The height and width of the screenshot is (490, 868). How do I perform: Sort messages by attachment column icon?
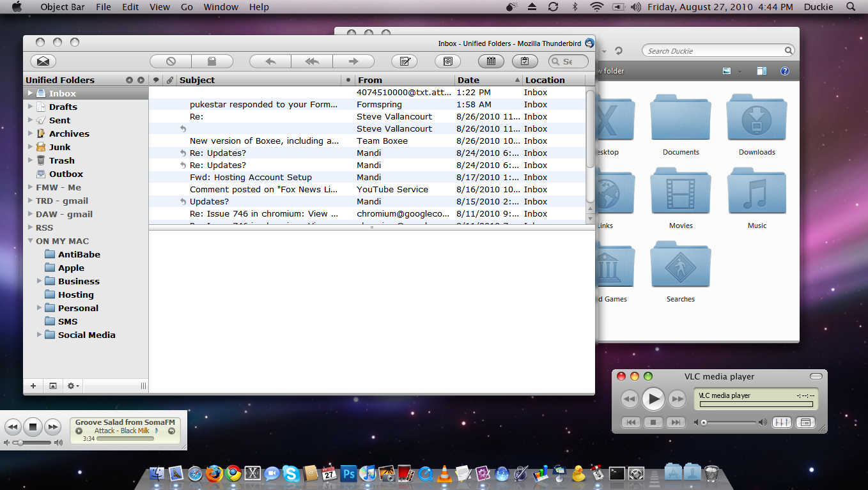169,80
